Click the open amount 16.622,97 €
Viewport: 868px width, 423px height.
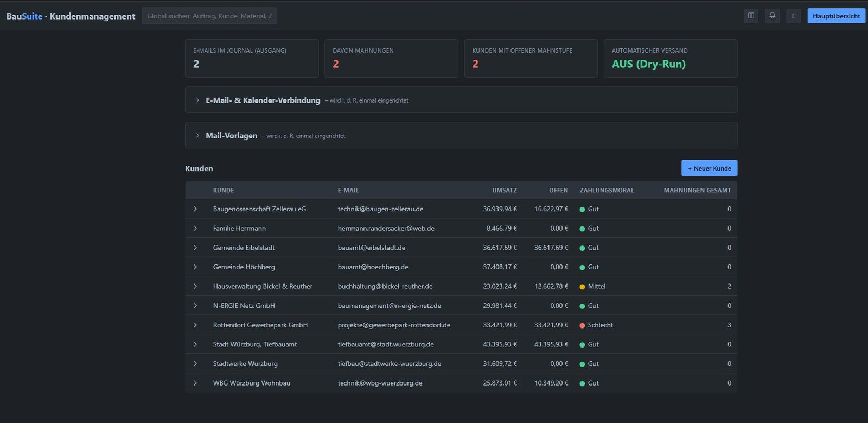pyautogui.click(x=551, y=209)
